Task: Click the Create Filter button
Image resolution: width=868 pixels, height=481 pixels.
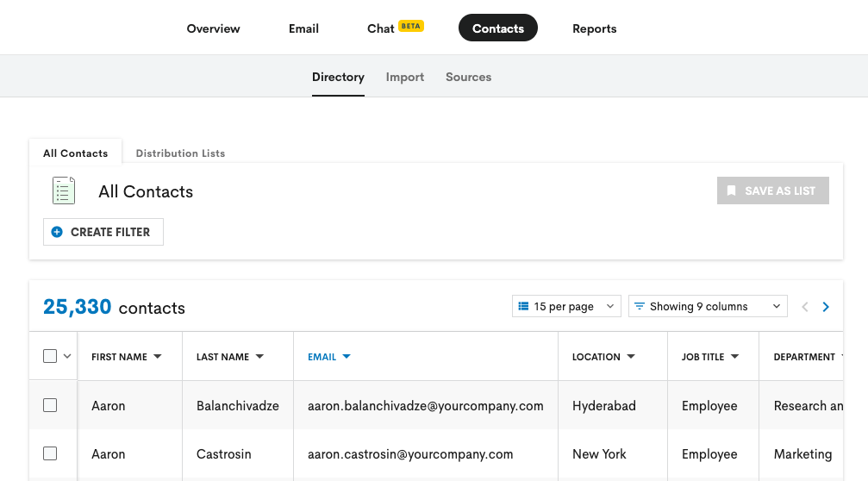Action: (103, 232)
